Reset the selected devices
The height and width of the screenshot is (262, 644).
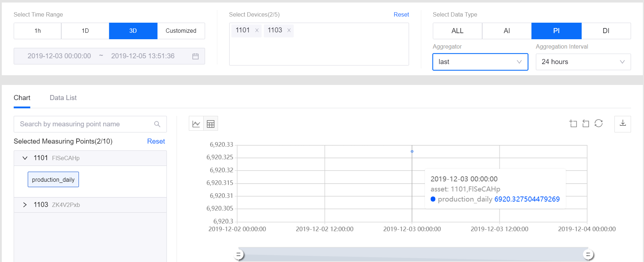(x=401, y=14)
